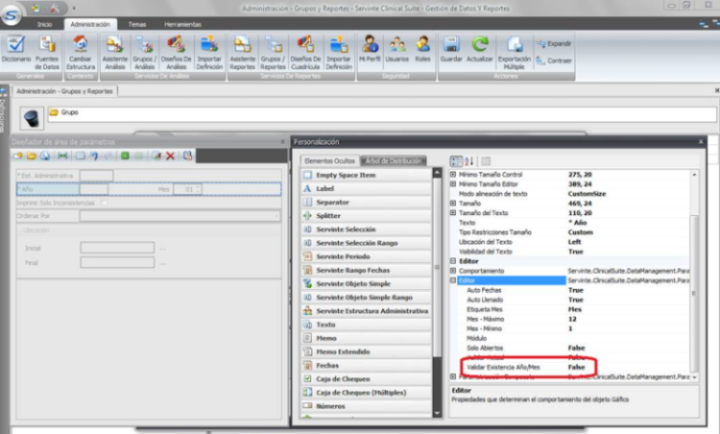Image resolution: width=720 pixels, height=434 pixels.
Task: Open the Usuarios security icon
Action: 397,47
